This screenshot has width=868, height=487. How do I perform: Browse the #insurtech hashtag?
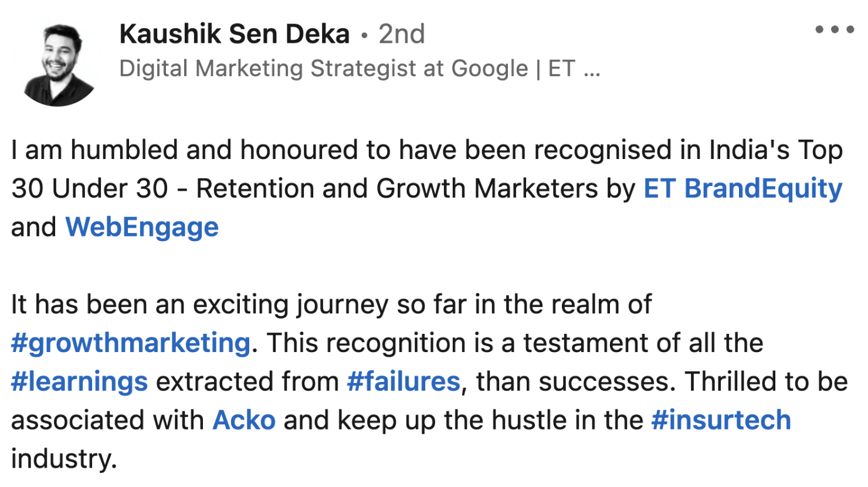(721, 420)
